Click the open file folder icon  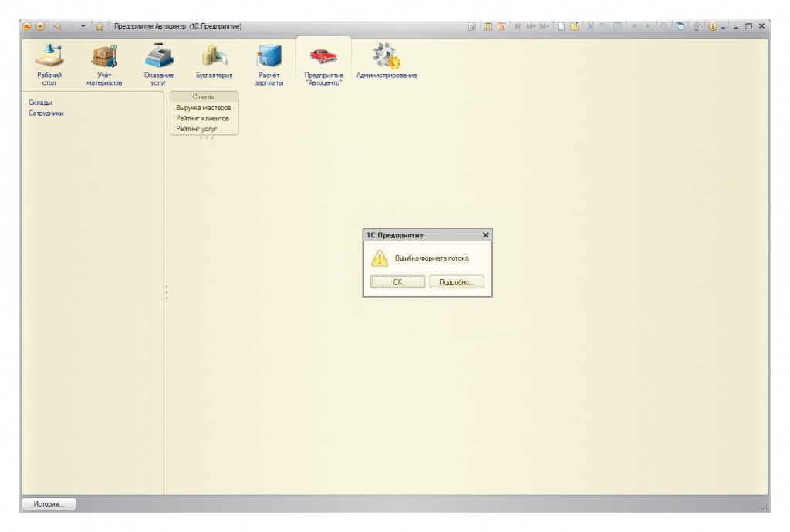(x=574, y=26)
